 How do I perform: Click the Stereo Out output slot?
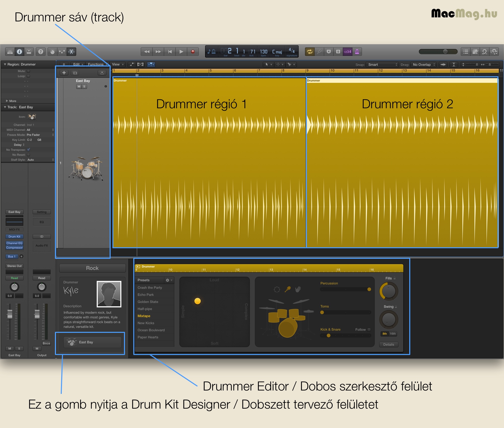[x=14, y=266]
